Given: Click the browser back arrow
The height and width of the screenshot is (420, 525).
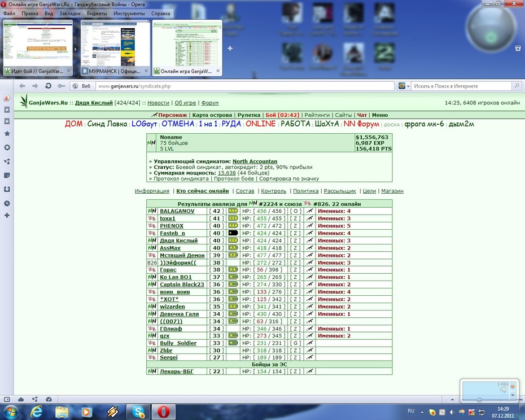Looking at the screenshot, I should 22,86.
